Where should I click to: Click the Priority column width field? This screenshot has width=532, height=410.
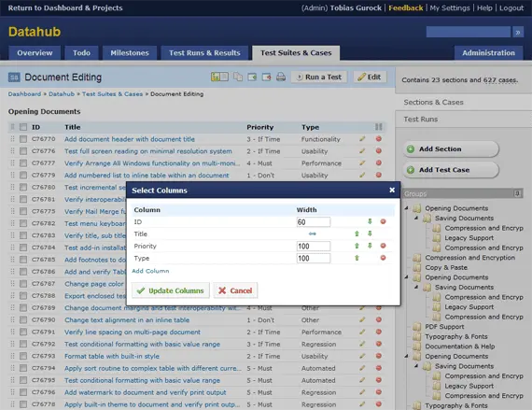point(314,246)
